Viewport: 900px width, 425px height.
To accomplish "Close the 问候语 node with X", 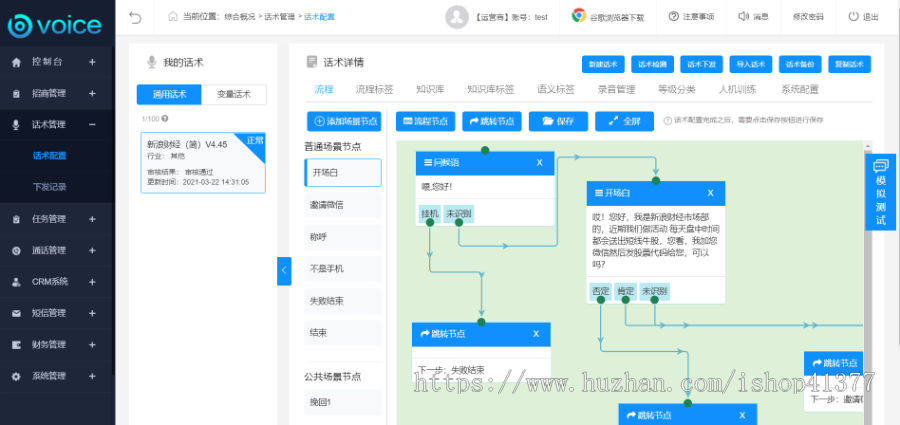I will pos(539,163).
